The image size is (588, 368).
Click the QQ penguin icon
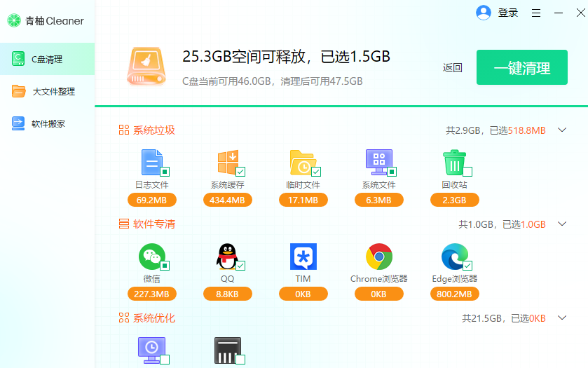(227, 257)
